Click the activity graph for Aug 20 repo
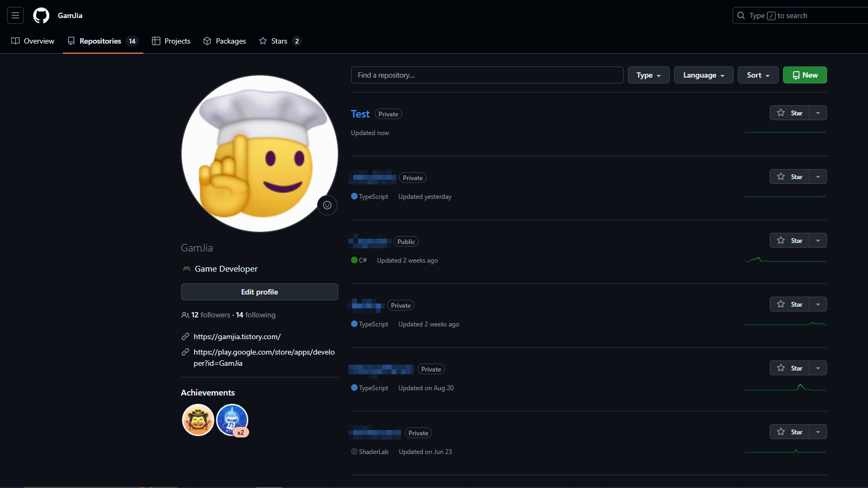Image resolution: width=868 pixels, height=488 pixels. pyautogui.click(x=785, y=388)
